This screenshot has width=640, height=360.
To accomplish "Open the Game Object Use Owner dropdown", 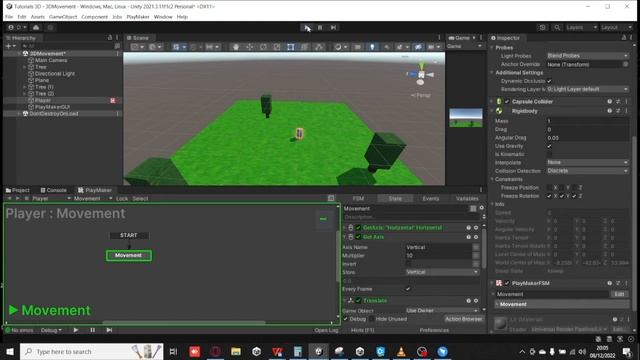I will click(x=442, y=311).
